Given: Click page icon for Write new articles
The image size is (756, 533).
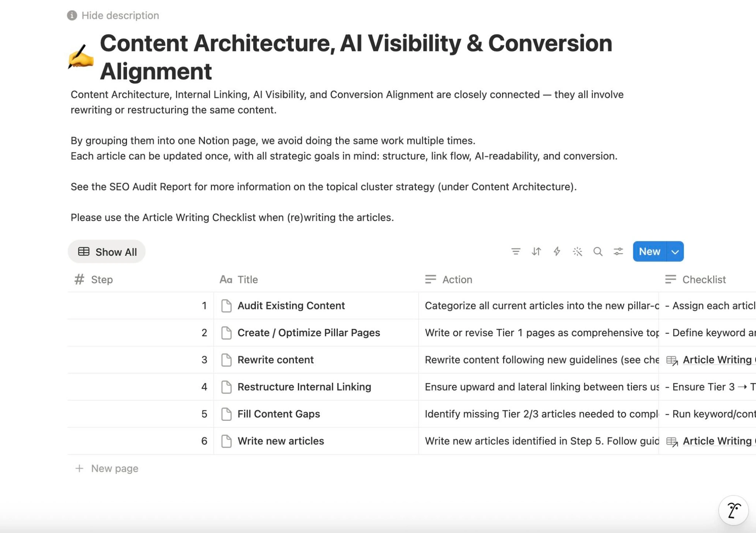Looking at the screenshot, I should coord(226,441).
